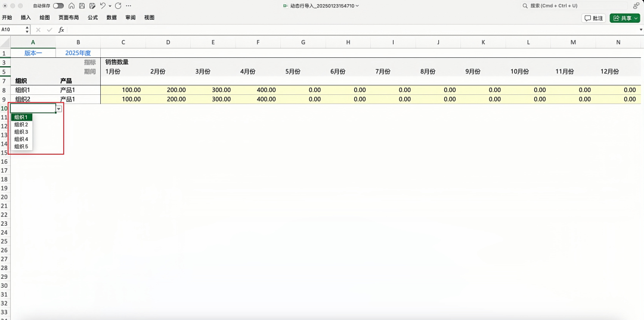Choose 组织3 from the dropdown list
644x320 pixels.
click(x=21, y=132)
